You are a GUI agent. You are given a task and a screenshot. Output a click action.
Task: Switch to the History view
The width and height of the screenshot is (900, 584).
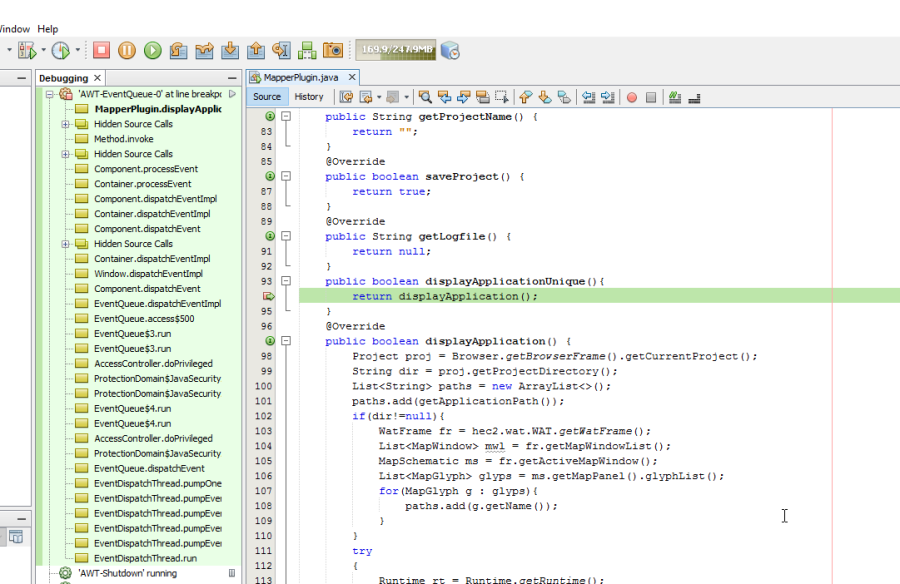point(309,97)
